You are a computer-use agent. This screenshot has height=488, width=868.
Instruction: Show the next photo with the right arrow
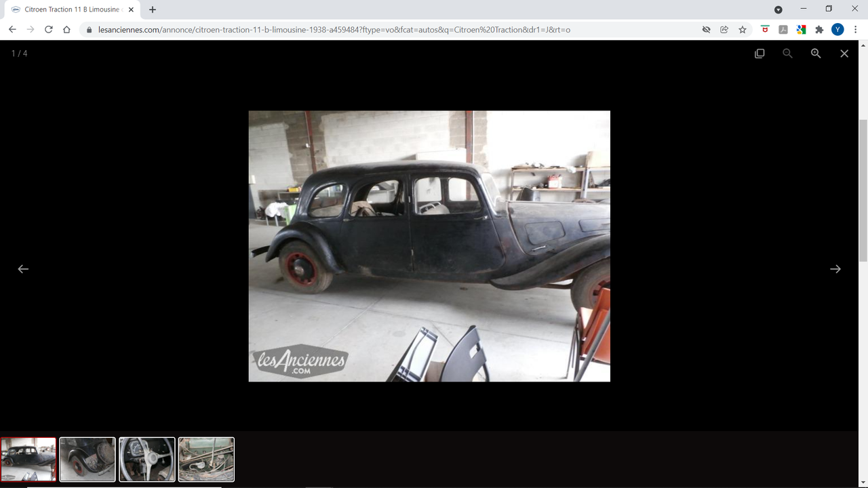coord(835,269)
